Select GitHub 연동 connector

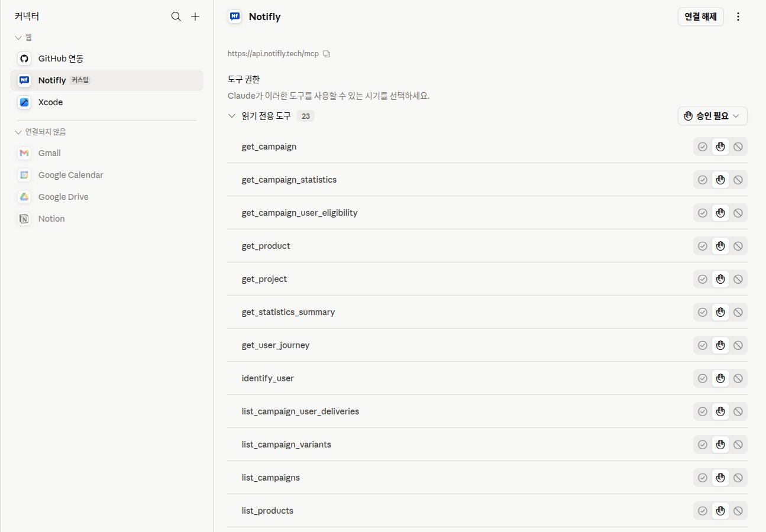click(106, 59)
